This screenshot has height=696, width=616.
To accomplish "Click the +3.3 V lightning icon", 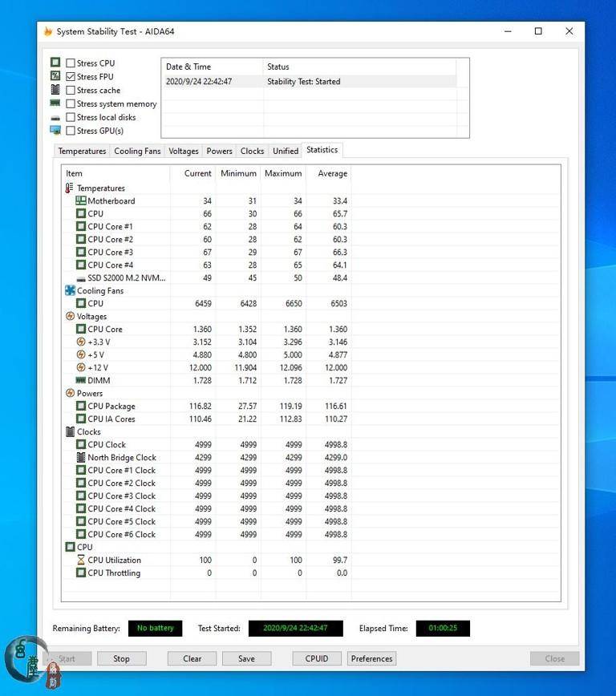I will tap(81, 342).
